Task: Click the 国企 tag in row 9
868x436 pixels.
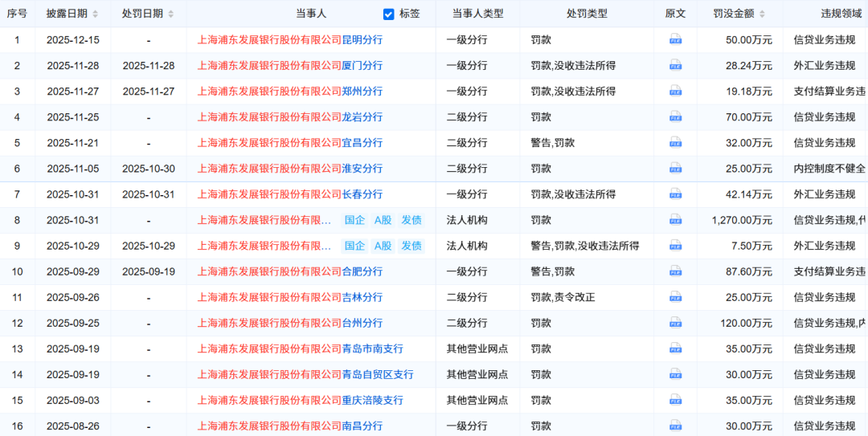Action: [355, 246]
